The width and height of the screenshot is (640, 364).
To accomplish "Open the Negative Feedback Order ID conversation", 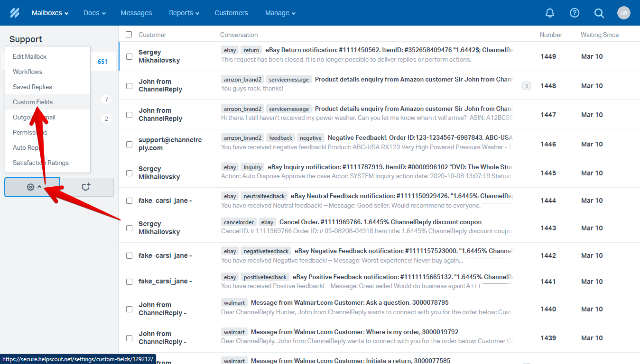I will (x=420, y=138).
